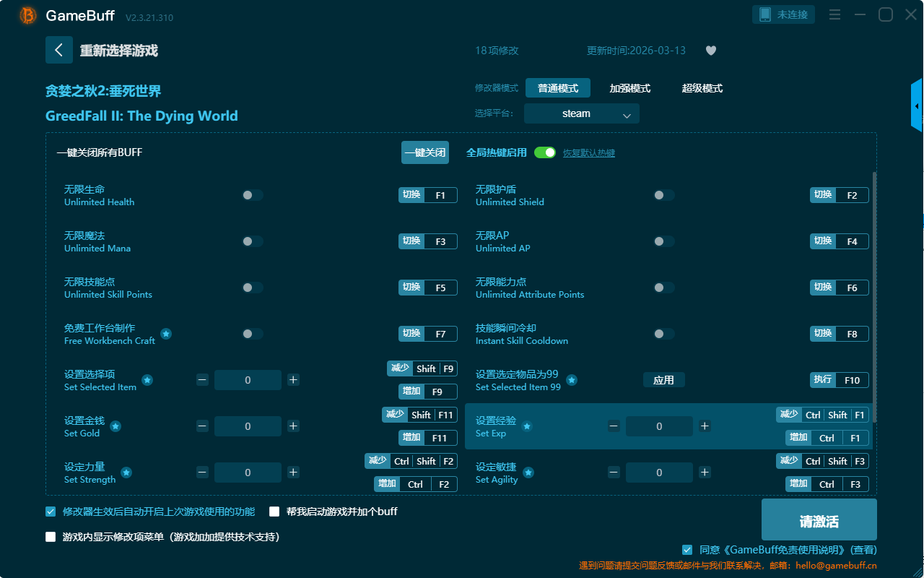The height and width of the screenshot is (578, 924).
Task: Click the F1 hotkey box for Unlimited Health
Action: (440, 195)
